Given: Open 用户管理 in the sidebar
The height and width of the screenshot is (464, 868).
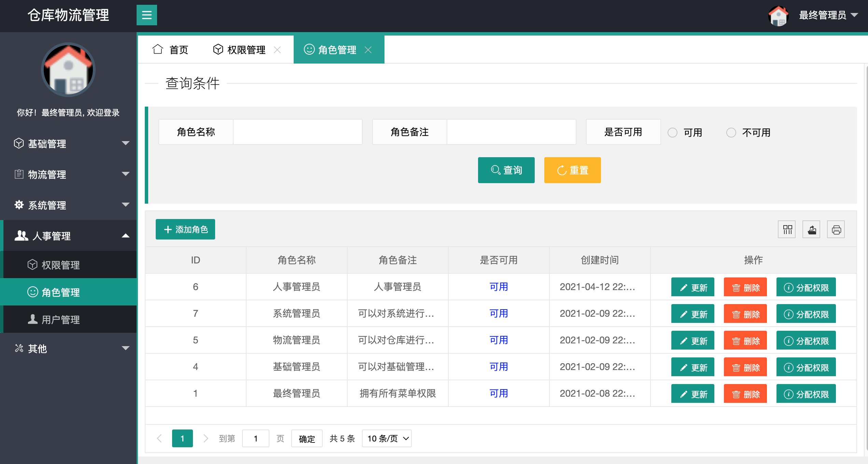Looking at the screenshot, I should coord(68,319).
